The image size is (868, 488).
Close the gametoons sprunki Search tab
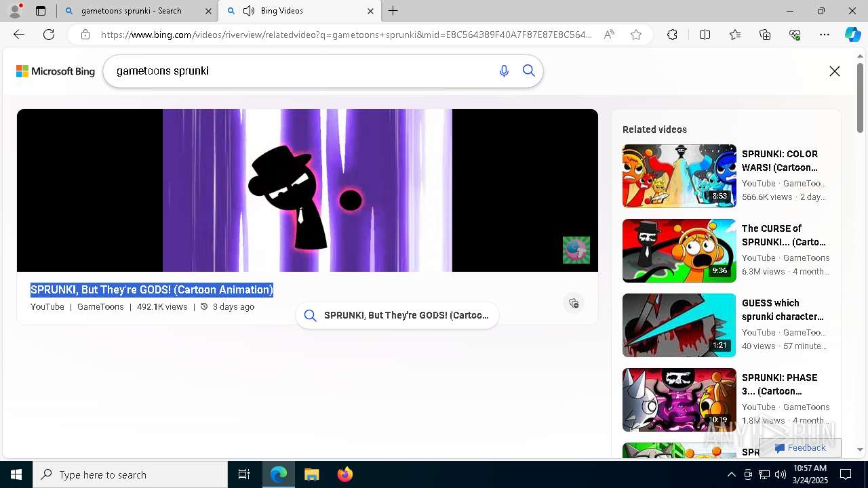coord(208,11)
